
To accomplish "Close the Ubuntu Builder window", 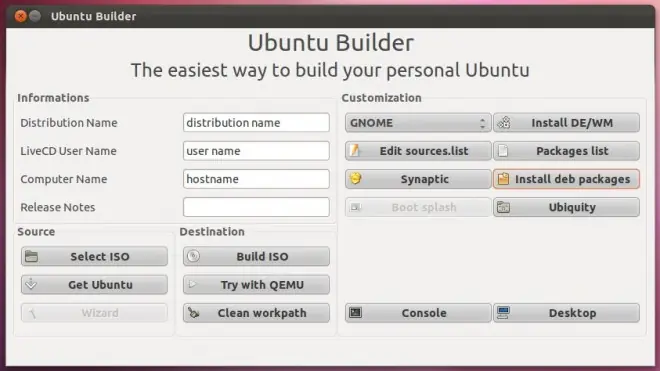I will [x=20, y=16].
